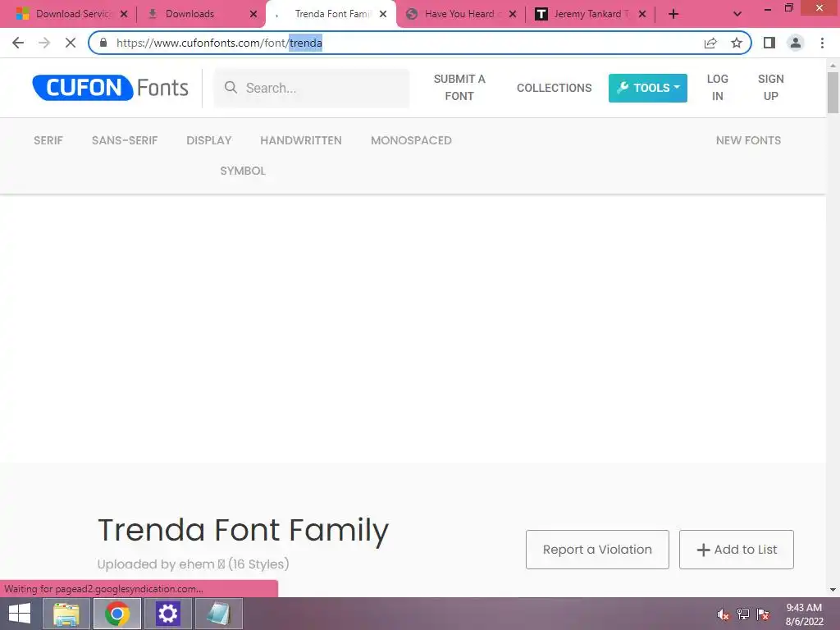The image size is (840, 630).
Task: Click the Log In link
Action: [717, 87]
